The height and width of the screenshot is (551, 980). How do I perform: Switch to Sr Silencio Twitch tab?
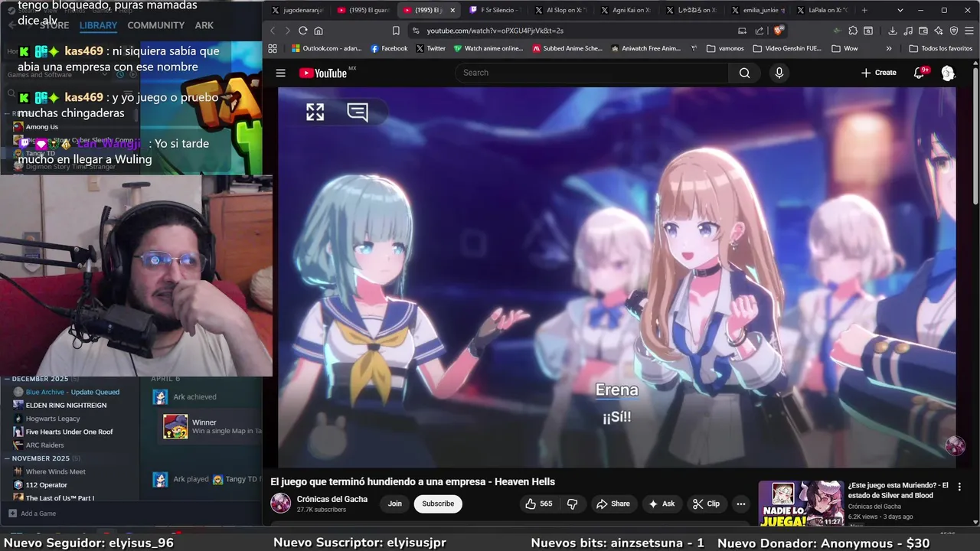coord(495,10)
